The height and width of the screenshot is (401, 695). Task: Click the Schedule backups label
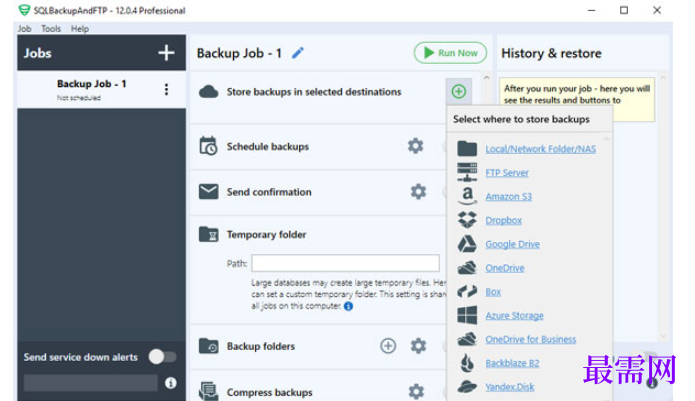pos(268,147)
